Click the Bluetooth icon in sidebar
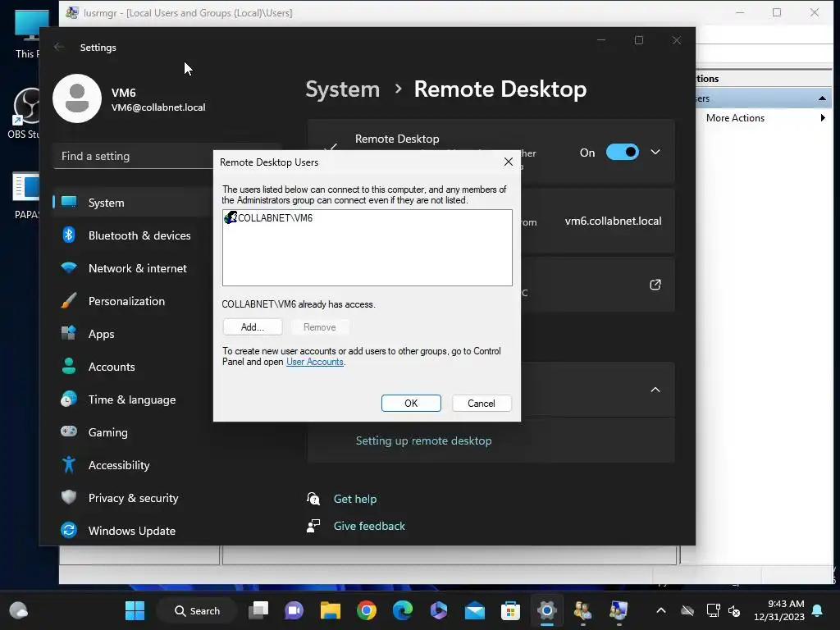This screenshot has width=840, height=630. [69, 235]
